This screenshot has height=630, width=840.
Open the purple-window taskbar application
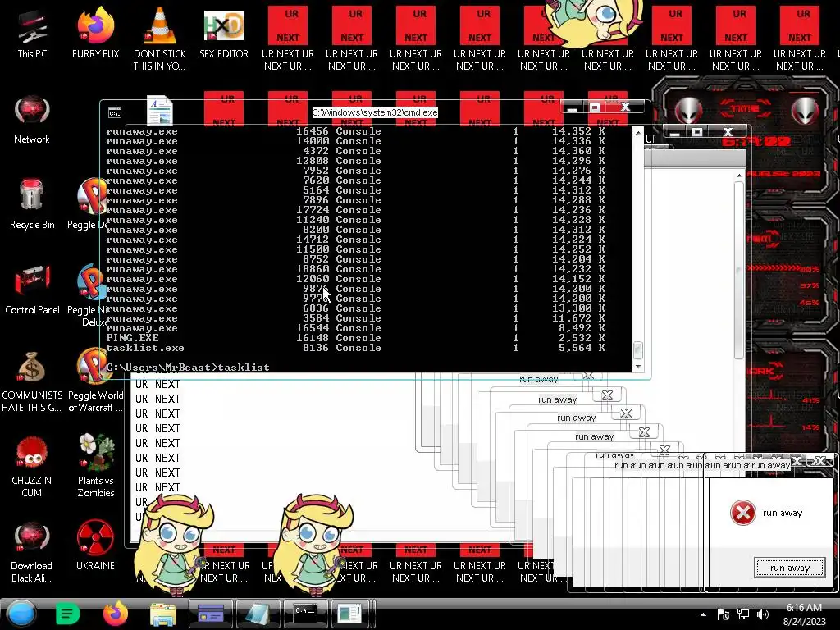211,614
